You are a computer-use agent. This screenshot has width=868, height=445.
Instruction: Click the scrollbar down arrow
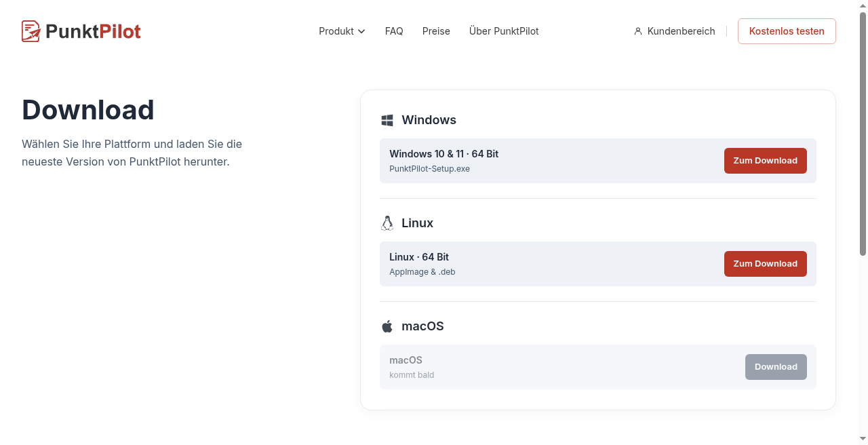point(863,439)
